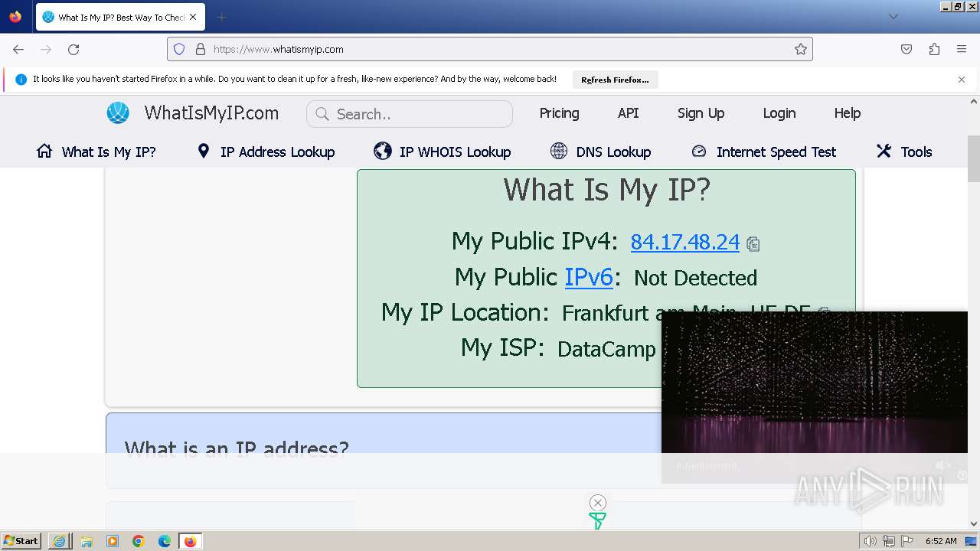Viewport: 980px width, 551px height.
Task: List all tabs dropdown arrow
Action: click(893, 17)
